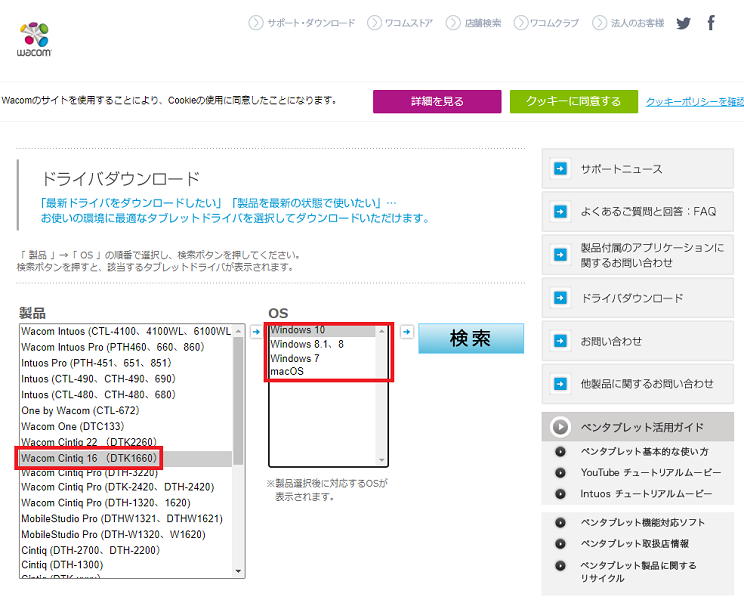Click bullet icon beside YouTube チュートリアルムービー

560,472
